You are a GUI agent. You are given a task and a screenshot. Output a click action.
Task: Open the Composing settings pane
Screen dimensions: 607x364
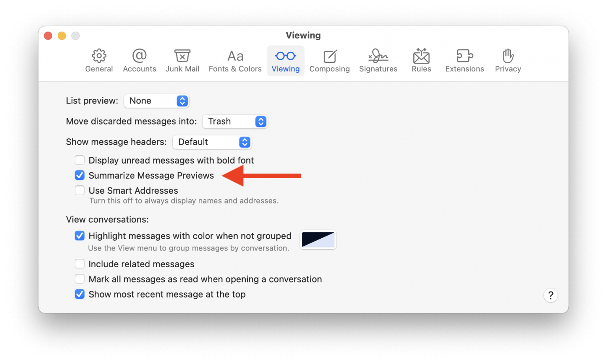[330, 60]
